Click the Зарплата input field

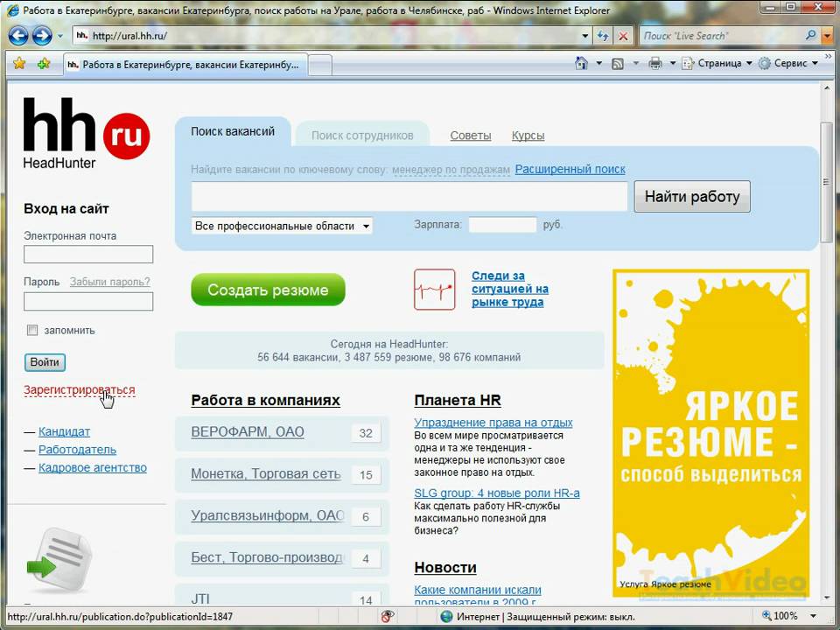point(502,225)
